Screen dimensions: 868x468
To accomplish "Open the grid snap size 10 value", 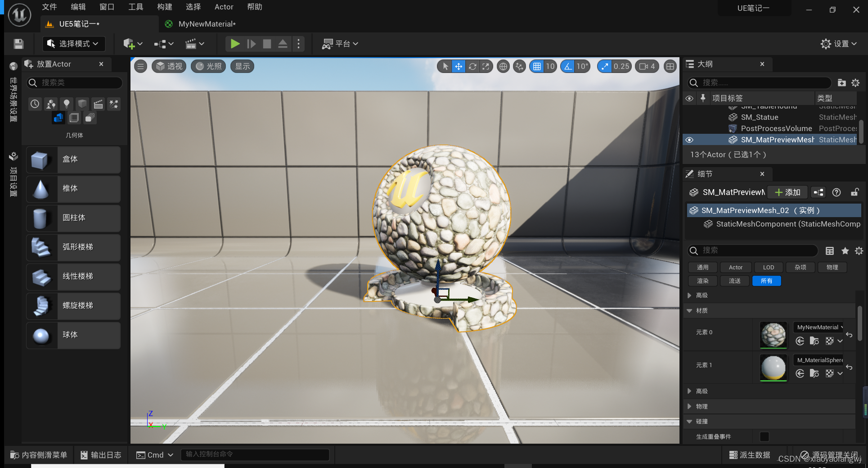I will (550, 67).
